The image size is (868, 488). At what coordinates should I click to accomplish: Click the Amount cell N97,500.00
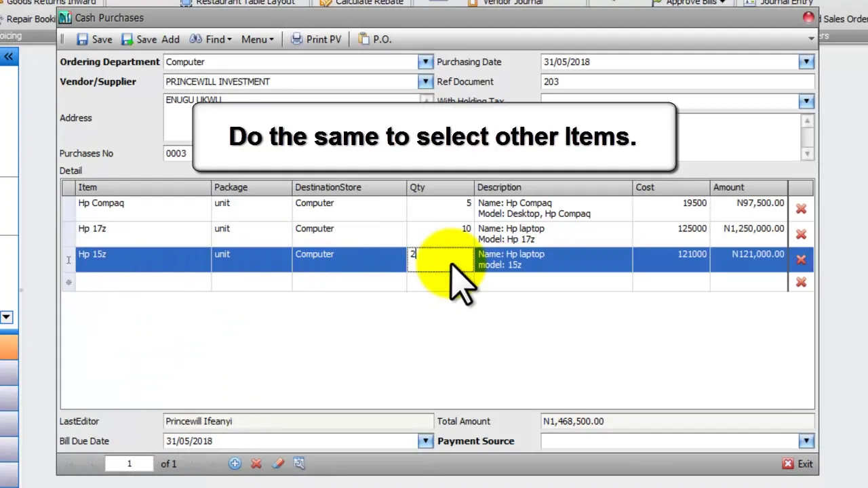[x=749, y=208]
